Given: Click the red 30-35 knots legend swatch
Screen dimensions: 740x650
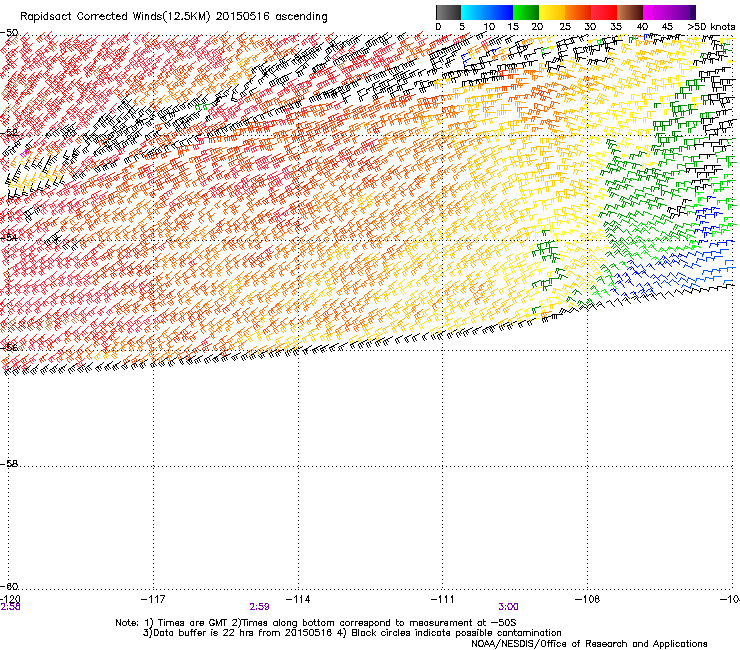Looking at the screenshot, I should (604, 12).
